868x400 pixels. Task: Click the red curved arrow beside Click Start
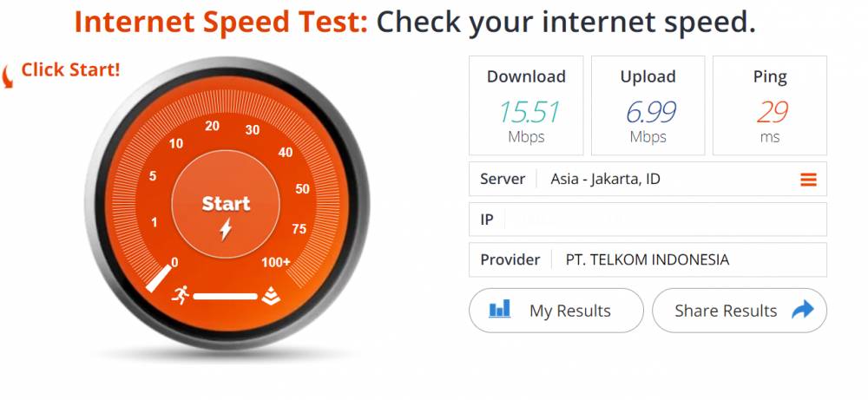pos(7,77)
